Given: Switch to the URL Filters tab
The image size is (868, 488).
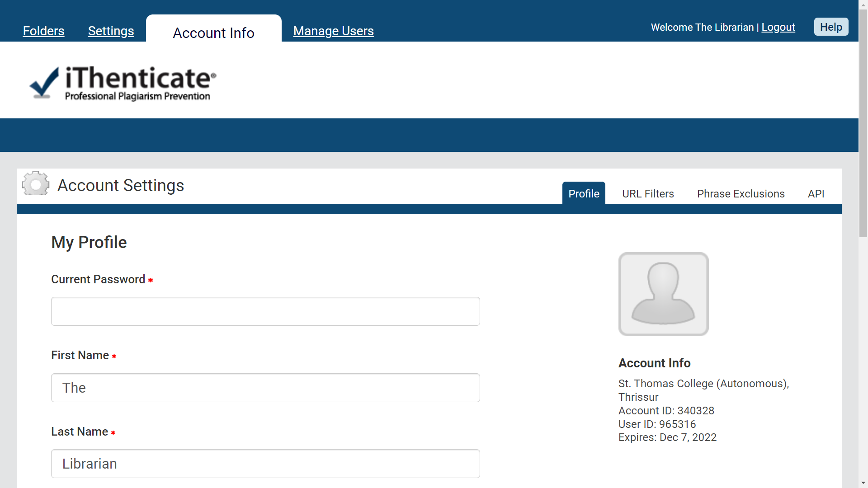Looking at the screenshot, I should 648,193.
